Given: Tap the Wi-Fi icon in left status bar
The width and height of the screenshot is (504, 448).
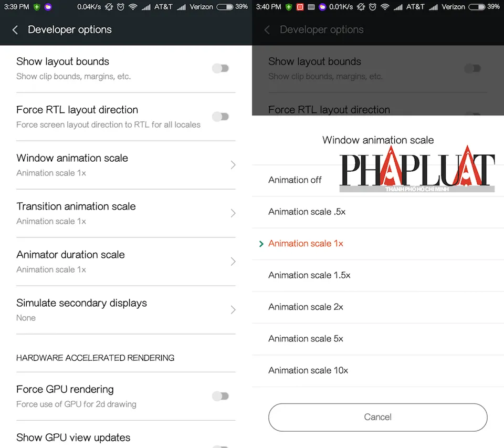Looking at the screenshot, I should (x=133, y=7).
